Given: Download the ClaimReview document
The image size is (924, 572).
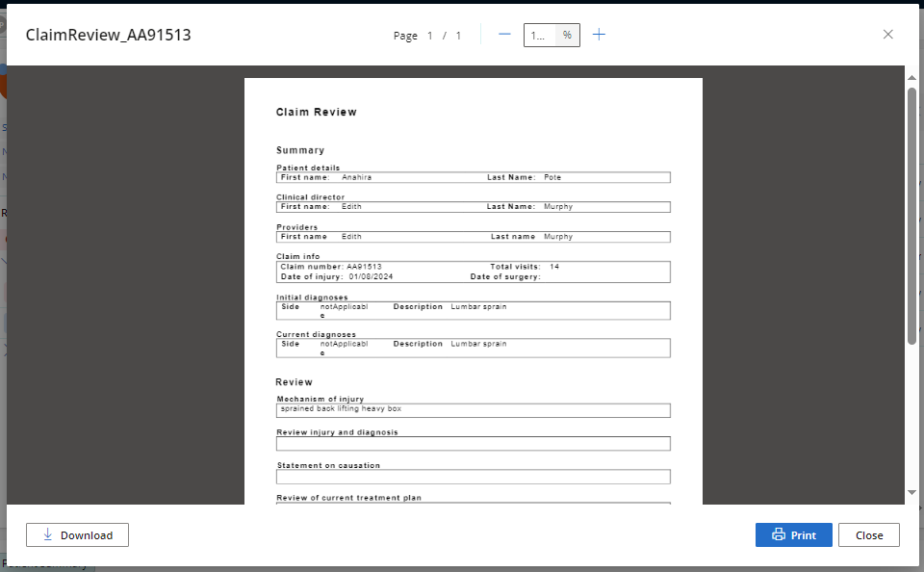Looking at the screenshot, I should 77,534.
